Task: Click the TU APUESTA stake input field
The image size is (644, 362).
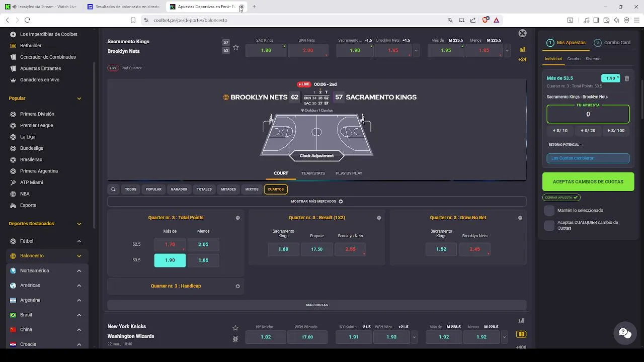Action: click(588, 114)
